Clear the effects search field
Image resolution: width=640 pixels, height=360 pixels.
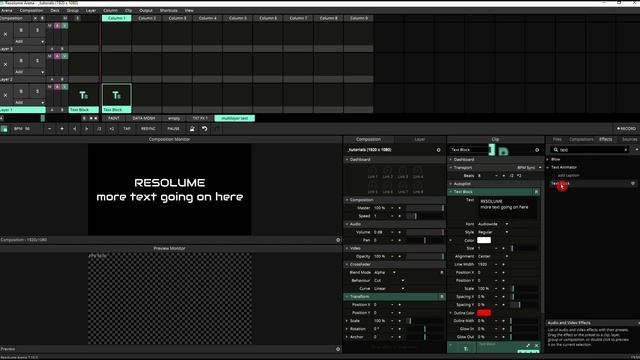tap(626, 150)
